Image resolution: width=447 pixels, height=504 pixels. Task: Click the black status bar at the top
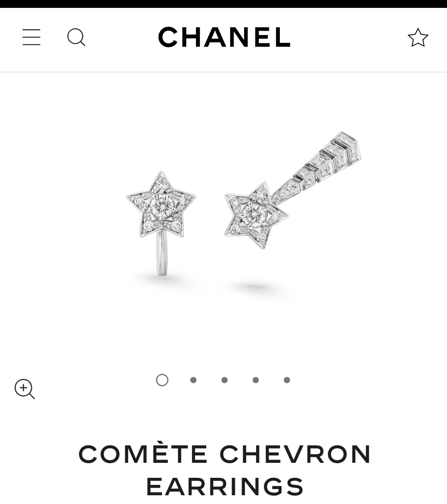[x=223, y=4]
